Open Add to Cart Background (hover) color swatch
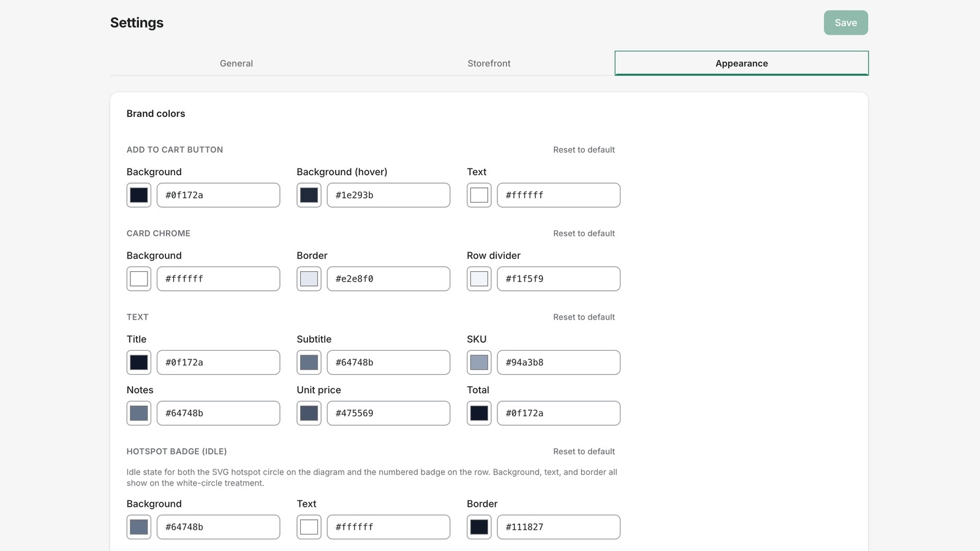 point(309,195)
